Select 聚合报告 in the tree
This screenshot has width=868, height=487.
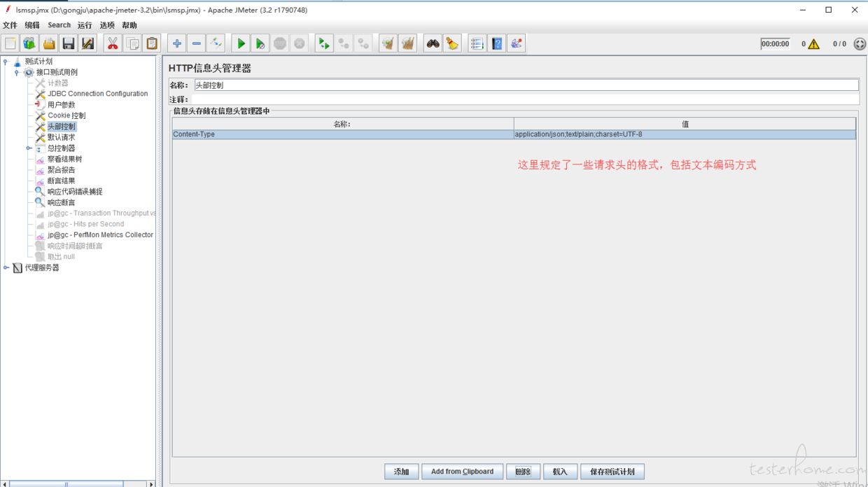tap(61, 170)
